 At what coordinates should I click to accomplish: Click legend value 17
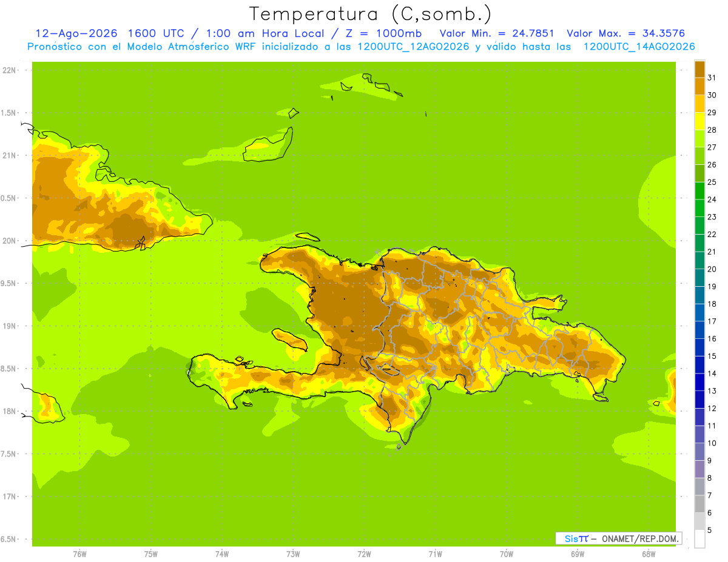click(x=712, y=321)
